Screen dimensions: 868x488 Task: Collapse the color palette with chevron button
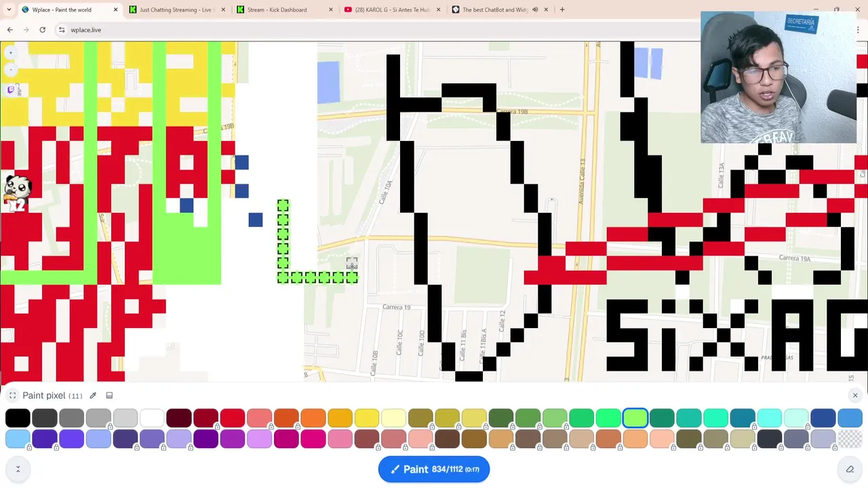(x=18, y=468)
